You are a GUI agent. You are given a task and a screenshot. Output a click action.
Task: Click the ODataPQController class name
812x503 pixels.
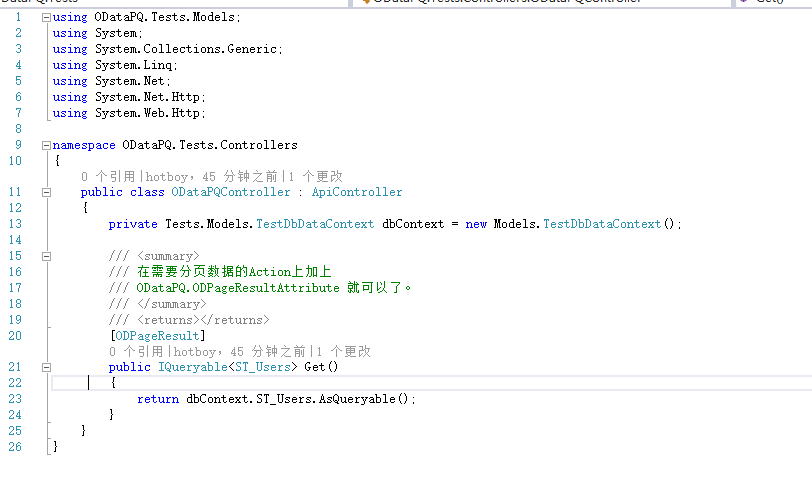coord(231,192)
